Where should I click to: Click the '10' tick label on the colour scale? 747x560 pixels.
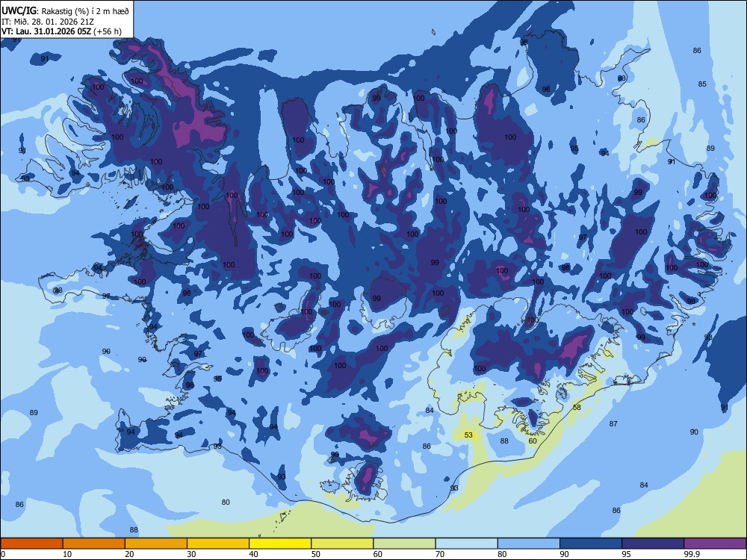tap(67, 554)
